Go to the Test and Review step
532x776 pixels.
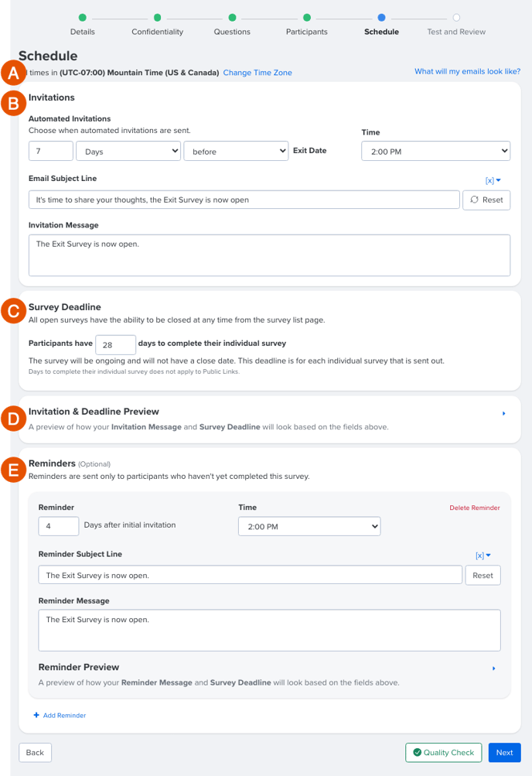(x=456, y=32)
